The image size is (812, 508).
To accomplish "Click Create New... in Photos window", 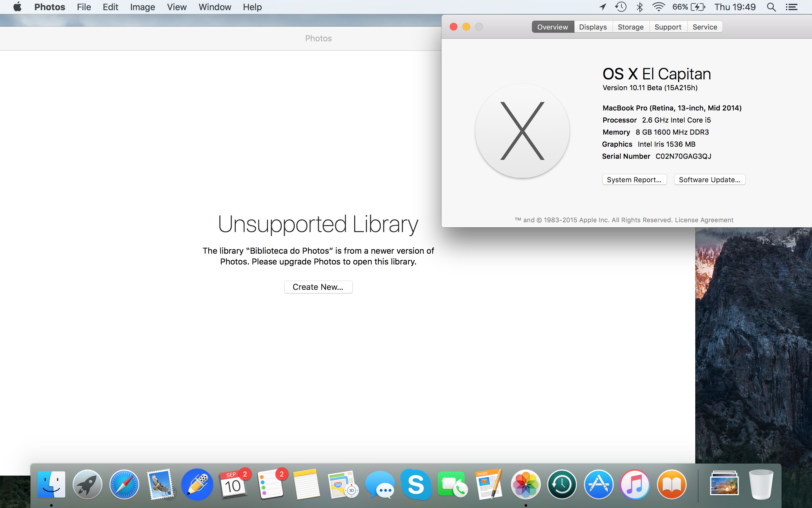I will 318,287.
